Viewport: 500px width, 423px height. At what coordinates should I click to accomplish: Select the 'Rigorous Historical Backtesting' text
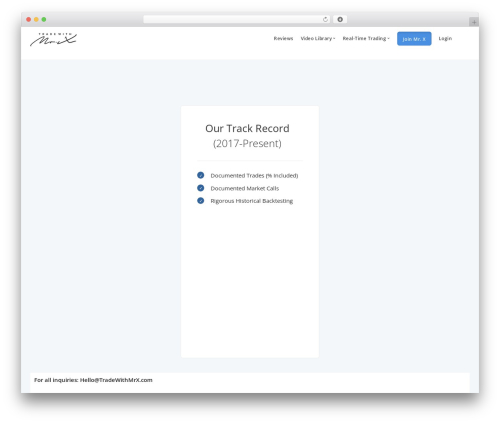click(252, 201)
